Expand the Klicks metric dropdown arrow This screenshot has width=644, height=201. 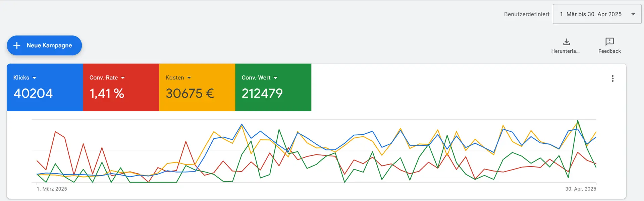pos(34,78)
